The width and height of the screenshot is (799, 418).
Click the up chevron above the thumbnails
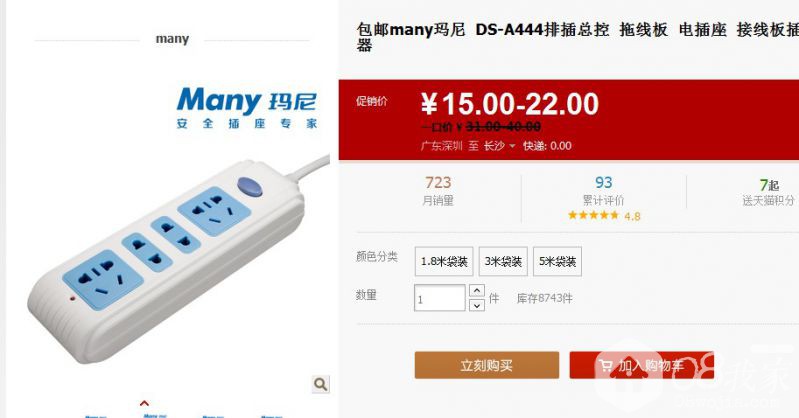click(145, 404)
